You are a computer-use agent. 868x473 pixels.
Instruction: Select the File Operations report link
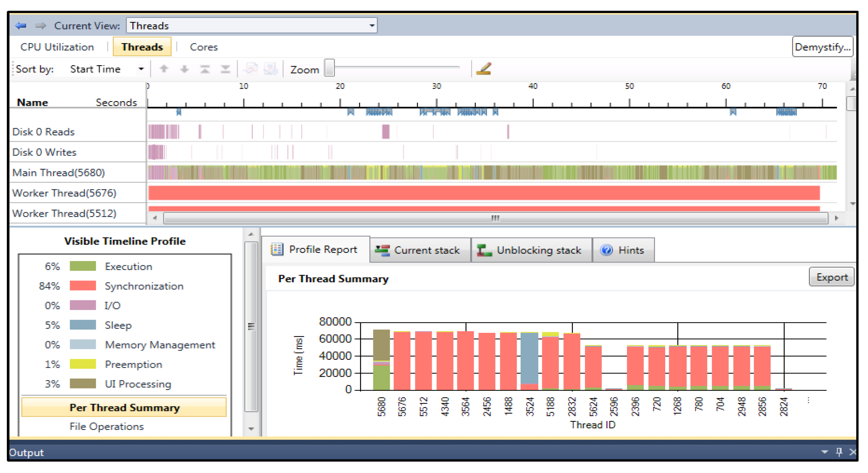pos(107,426)
